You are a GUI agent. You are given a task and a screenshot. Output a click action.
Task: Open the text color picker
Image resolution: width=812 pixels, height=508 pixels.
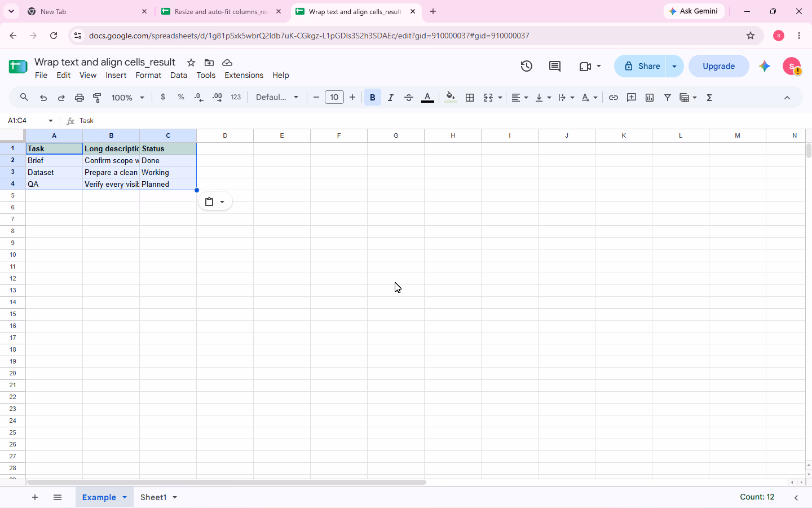(428, 98)
